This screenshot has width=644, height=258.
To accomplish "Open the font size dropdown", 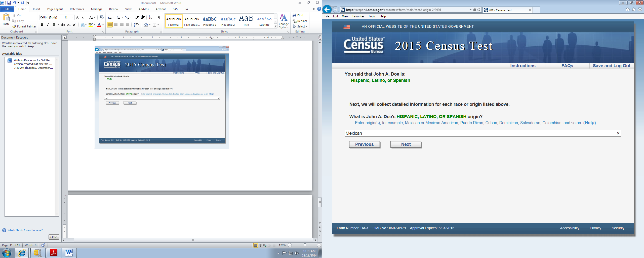I will click(x=73, y=17).
